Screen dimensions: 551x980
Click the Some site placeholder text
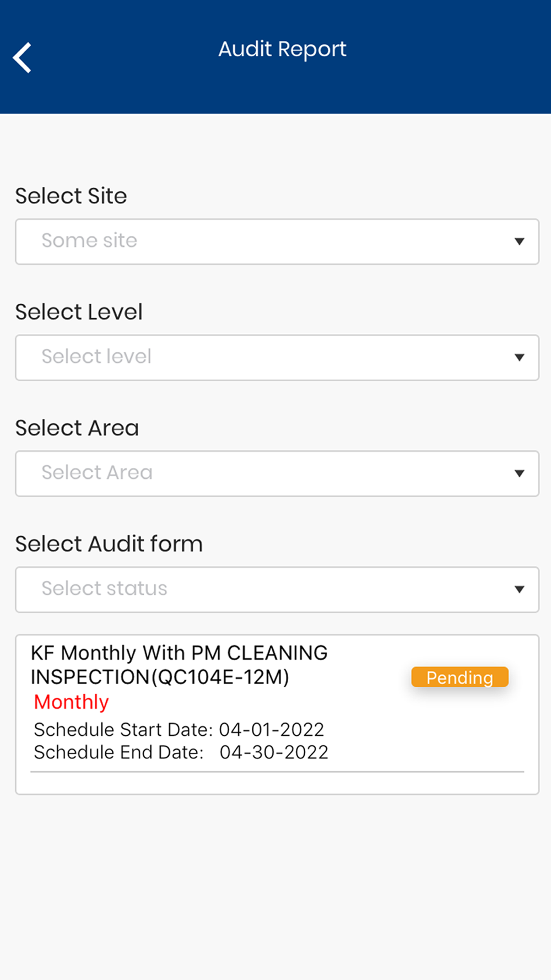[x=89, y=240]
